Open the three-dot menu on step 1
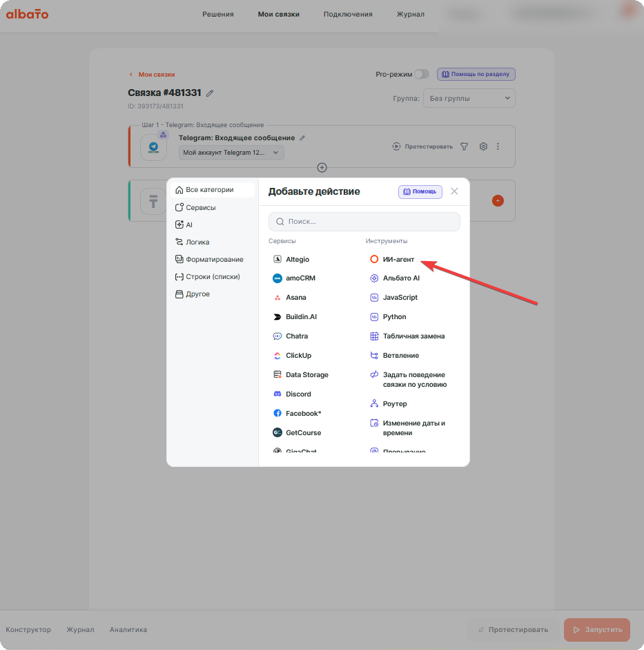Viewport: 644px width, 650px height. click(498, 146)
